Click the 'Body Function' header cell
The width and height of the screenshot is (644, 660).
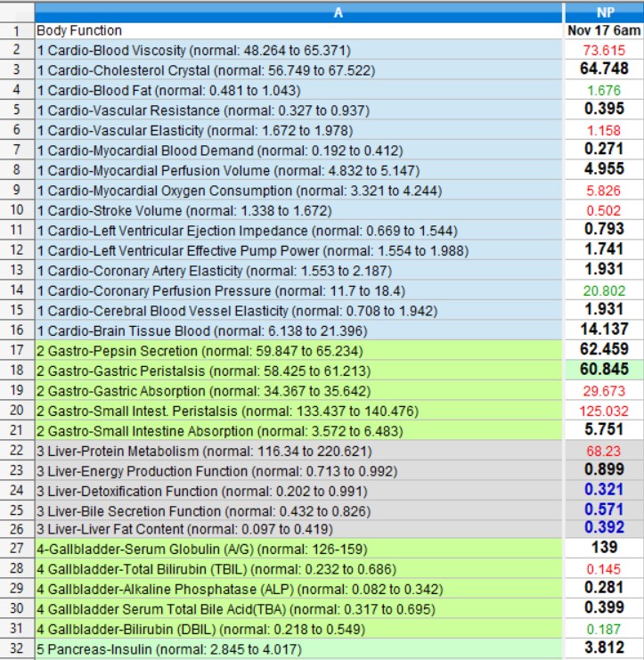click(298, 30)
